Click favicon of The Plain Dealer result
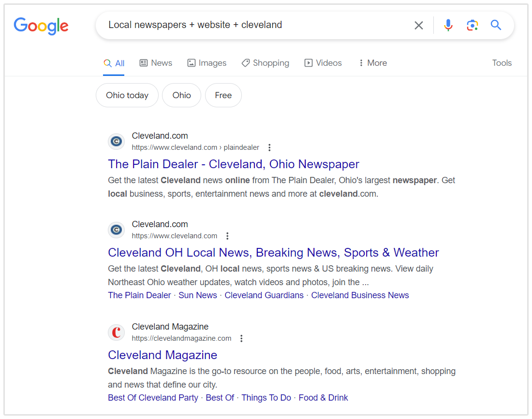 coord(116,142)
